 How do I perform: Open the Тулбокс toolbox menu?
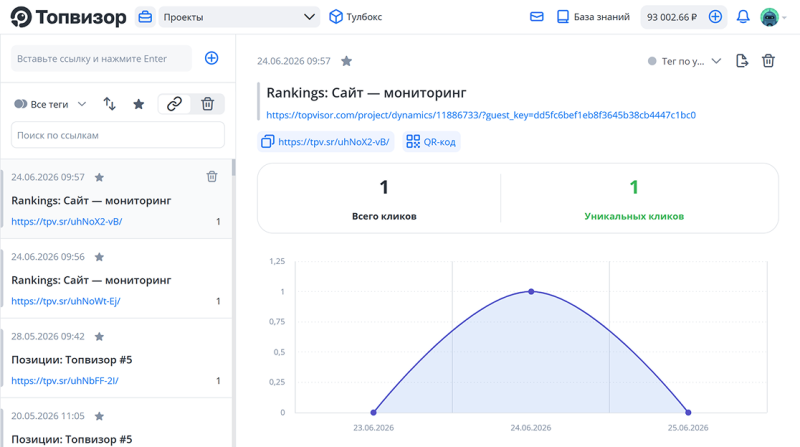(x=356, y=17)
